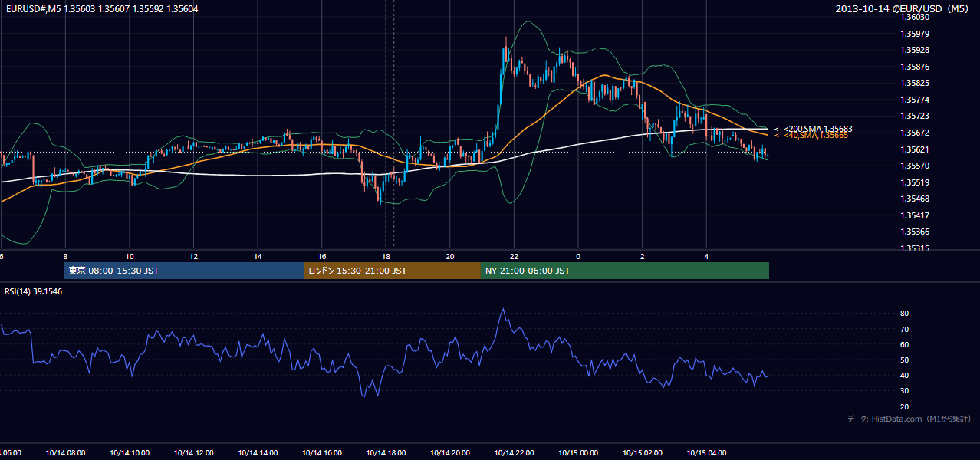Click the 10/14 08:00 date label
980x460 pixels.
coord(65,452)
